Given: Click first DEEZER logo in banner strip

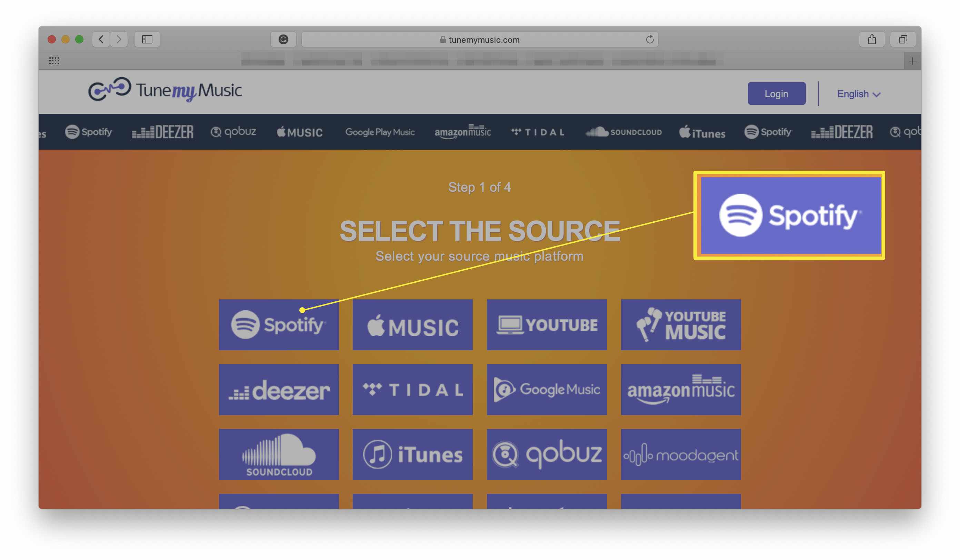Looking at the screenshot, I should coord(163,132).
